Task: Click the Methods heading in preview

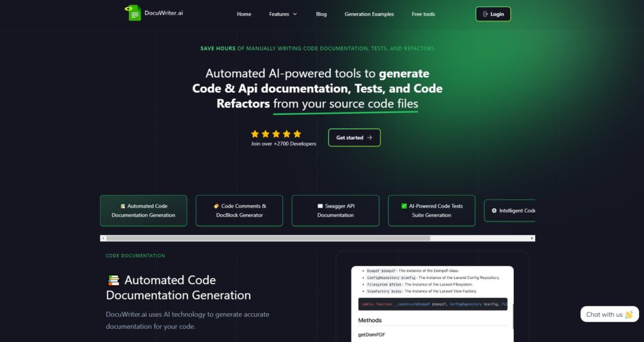Action: 370,320
